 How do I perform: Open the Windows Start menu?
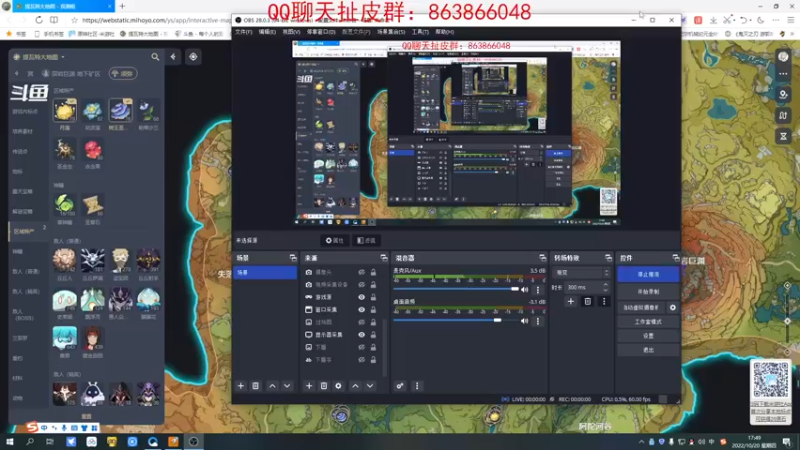[10, 441]
